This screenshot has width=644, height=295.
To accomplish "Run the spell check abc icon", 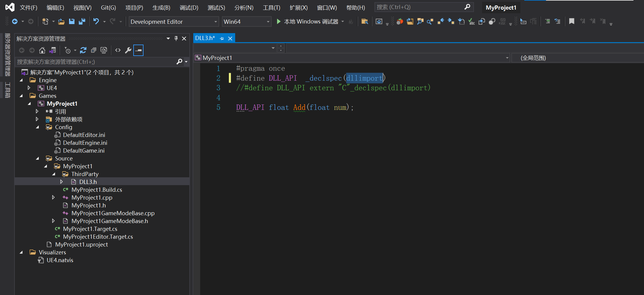I will (x=472, y=21).
